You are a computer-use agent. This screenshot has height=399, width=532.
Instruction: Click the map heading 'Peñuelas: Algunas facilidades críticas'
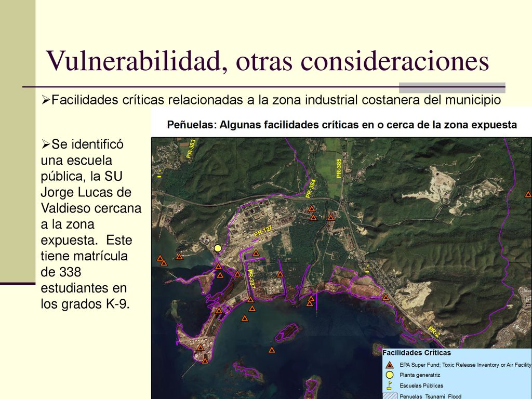click(x=342, y=125)
